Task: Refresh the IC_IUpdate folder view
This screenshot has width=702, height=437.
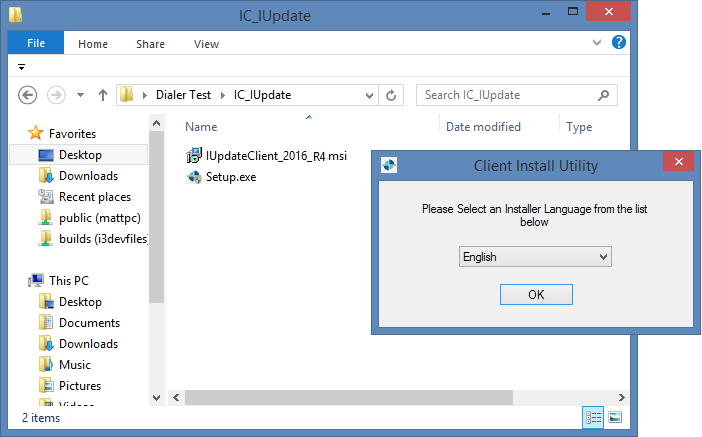Action: [x=391, y=95]
